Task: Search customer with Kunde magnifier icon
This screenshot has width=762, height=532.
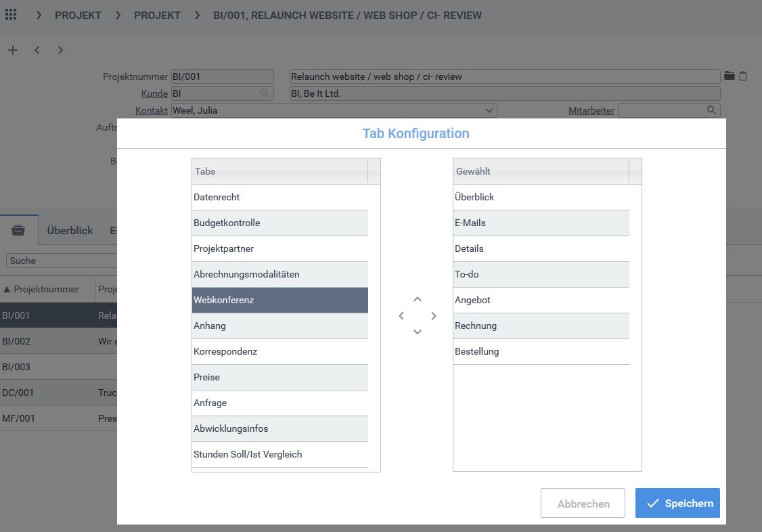Action: 265,93
